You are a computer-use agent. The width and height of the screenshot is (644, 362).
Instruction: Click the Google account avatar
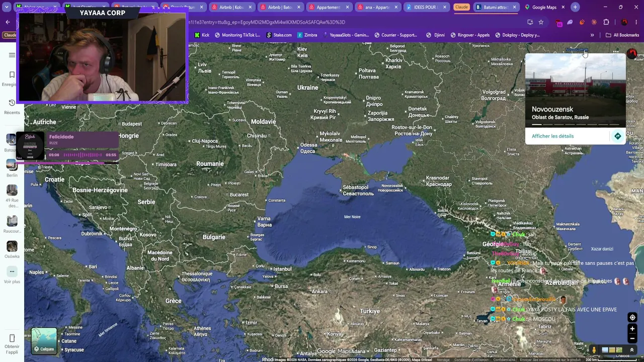coord(632,53)
